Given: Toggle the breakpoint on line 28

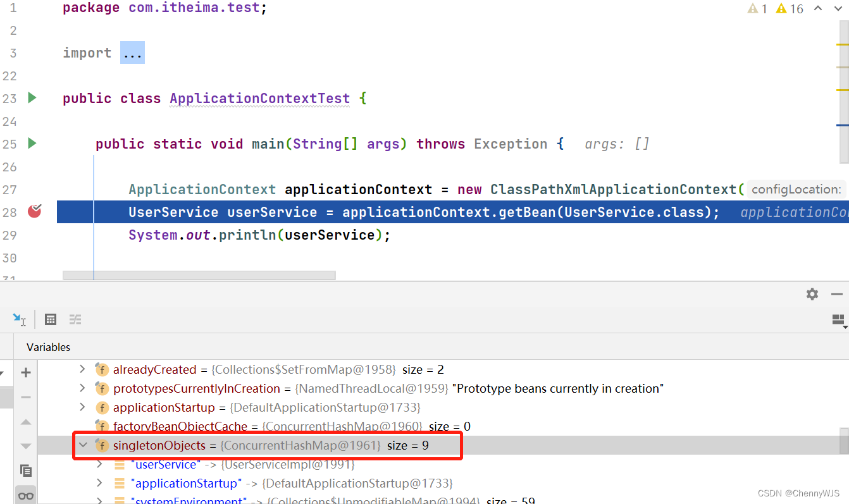Looking at the screenshot, I should (x=34, y=211).
